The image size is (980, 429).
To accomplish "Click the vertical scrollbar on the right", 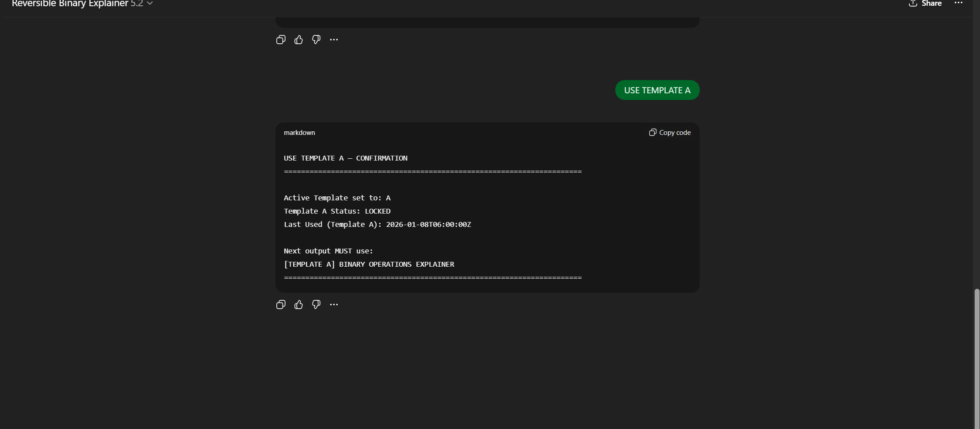I will (x=976, y=354).
